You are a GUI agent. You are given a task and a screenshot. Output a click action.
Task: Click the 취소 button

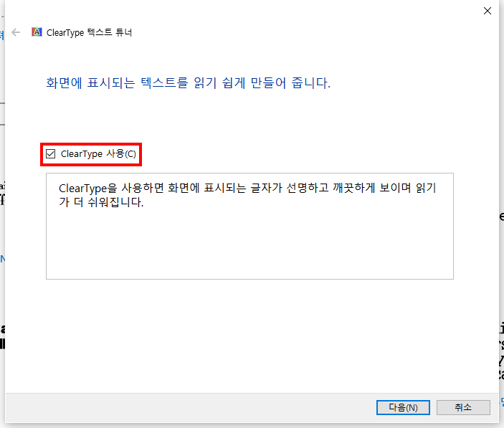[463, 407]
